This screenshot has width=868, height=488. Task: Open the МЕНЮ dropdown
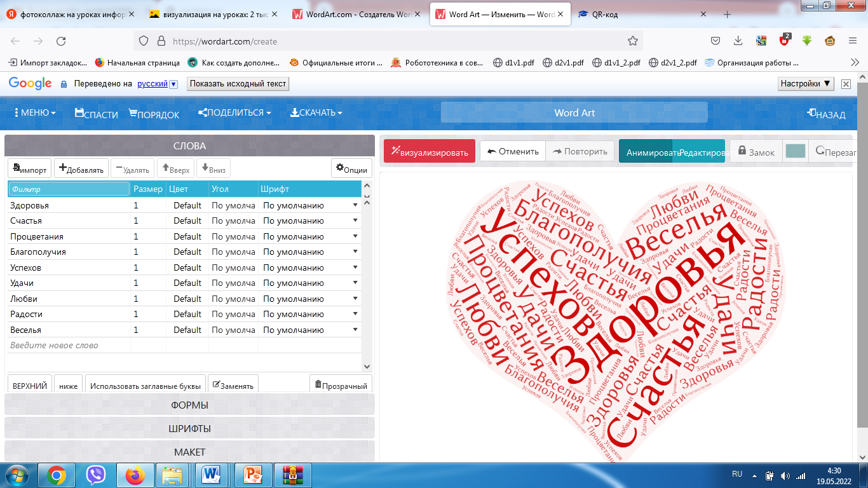coord(35,112)
